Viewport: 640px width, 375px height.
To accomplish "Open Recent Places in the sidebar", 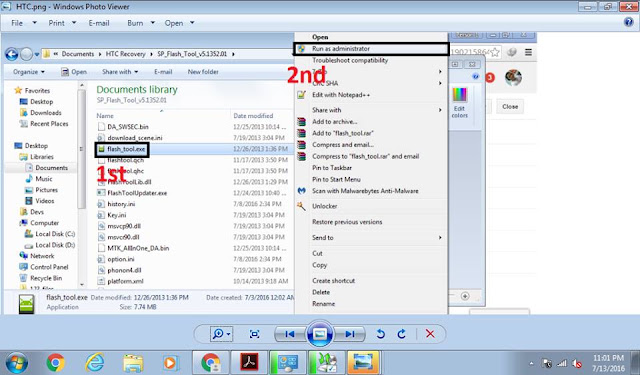I will point(49,124).
